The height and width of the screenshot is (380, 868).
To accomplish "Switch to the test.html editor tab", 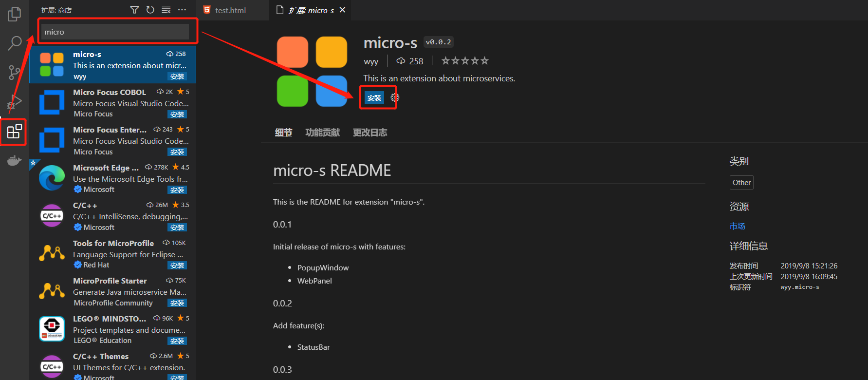I will [x=233, y=10].
